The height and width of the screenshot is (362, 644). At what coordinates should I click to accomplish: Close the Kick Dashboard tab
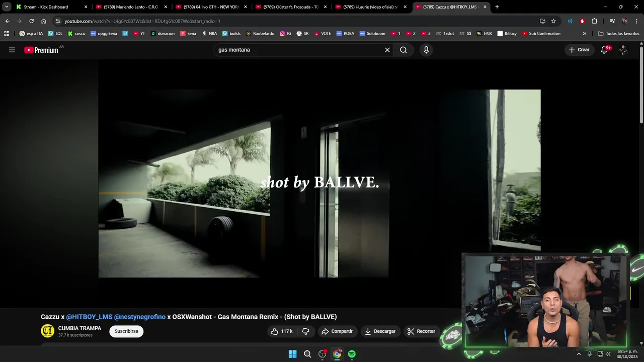[x=86, y=7]
